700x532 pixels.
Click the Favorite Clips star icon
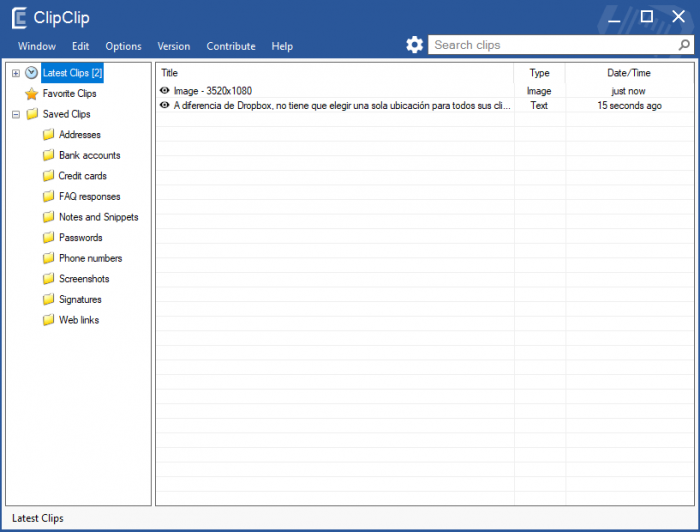pyautogui.click(x=32, y=94)
